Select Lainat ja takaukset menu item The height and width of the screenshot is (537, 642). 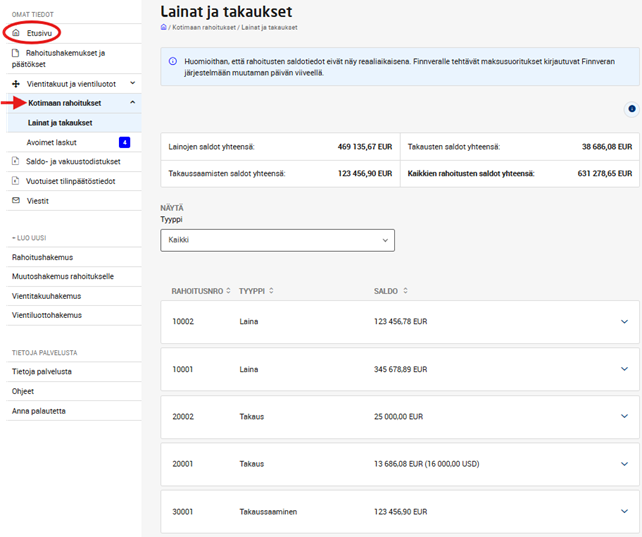(60, 122)
